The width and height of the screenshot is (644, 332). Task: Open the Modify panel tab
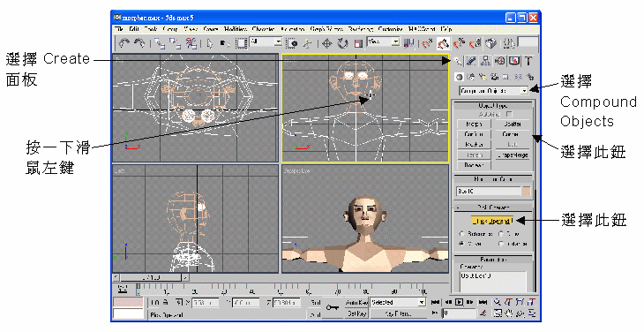coord(471,61)
